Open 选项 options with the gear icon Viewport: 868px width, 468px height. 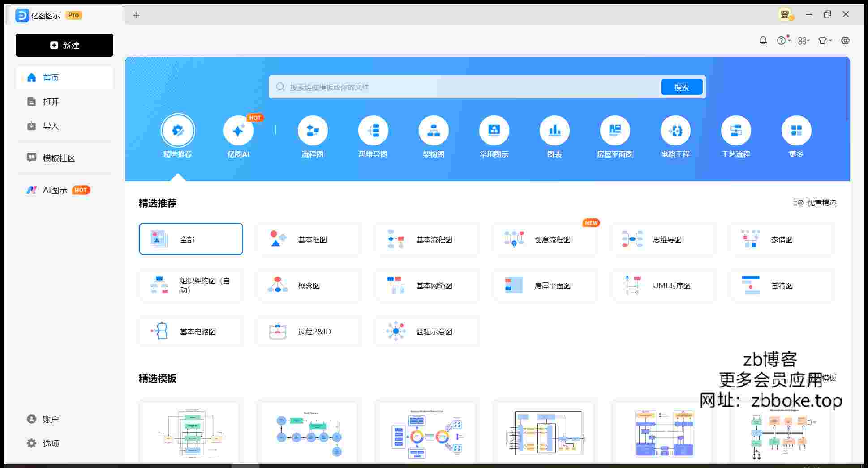pyautogui.click(x=64, y=443)
